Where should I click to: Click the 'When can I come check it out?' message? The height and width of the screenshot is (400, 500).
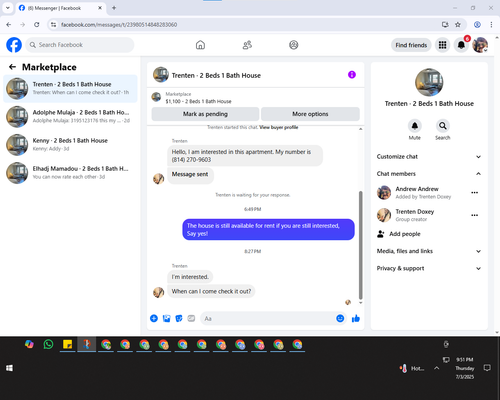(211, 291)
